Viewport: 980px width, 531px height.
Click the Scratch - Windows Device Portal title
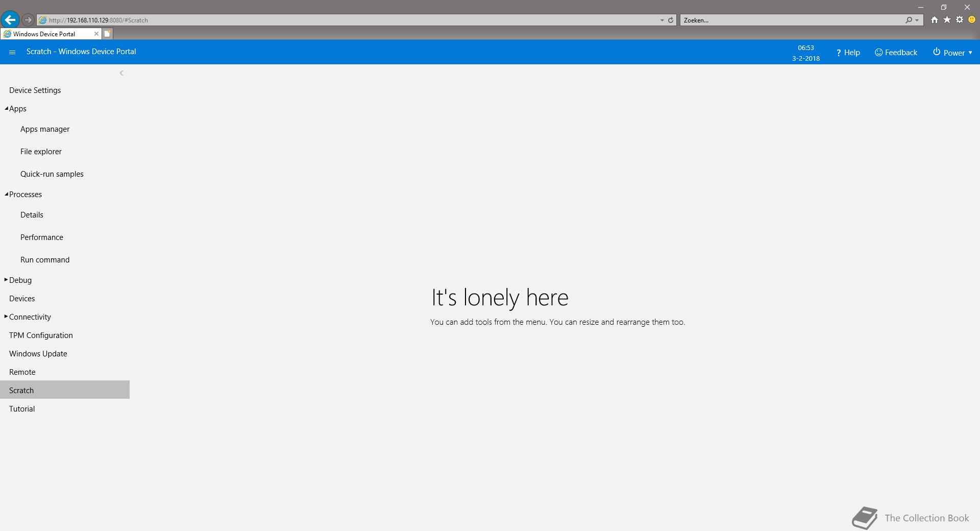coord(81,52)
